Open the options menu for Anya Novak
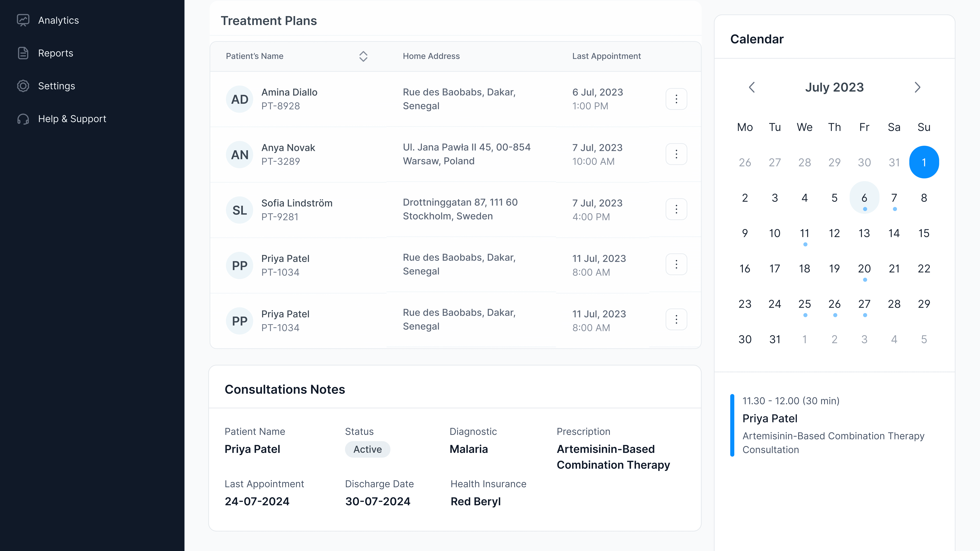The image size is (980, 551). coord(676,154)
